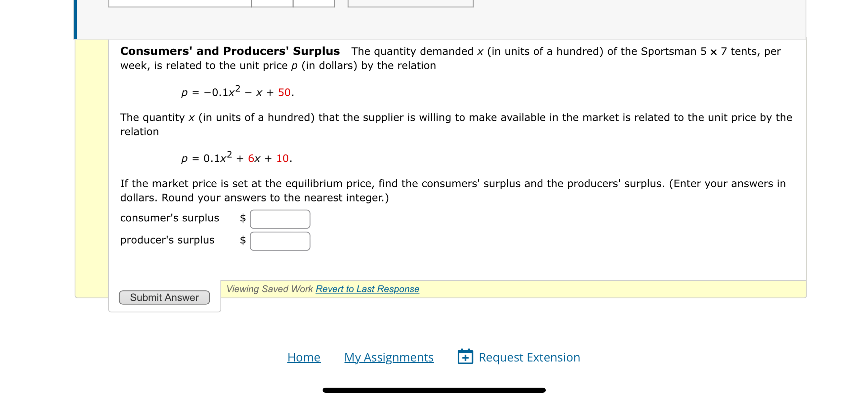
Task: Click the calendar-plus Request Extension icon
Action: pyautogui.click(x=465, y=357)
